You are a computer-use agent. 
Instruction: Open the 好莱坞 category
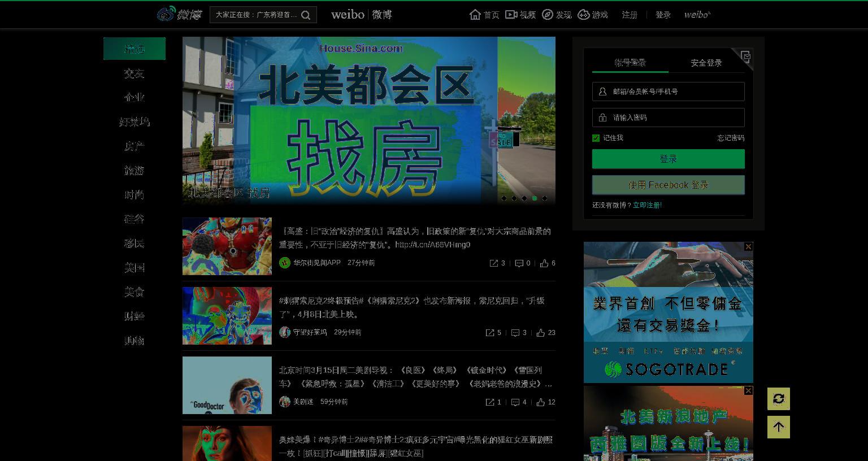click(x=134, y=122)
